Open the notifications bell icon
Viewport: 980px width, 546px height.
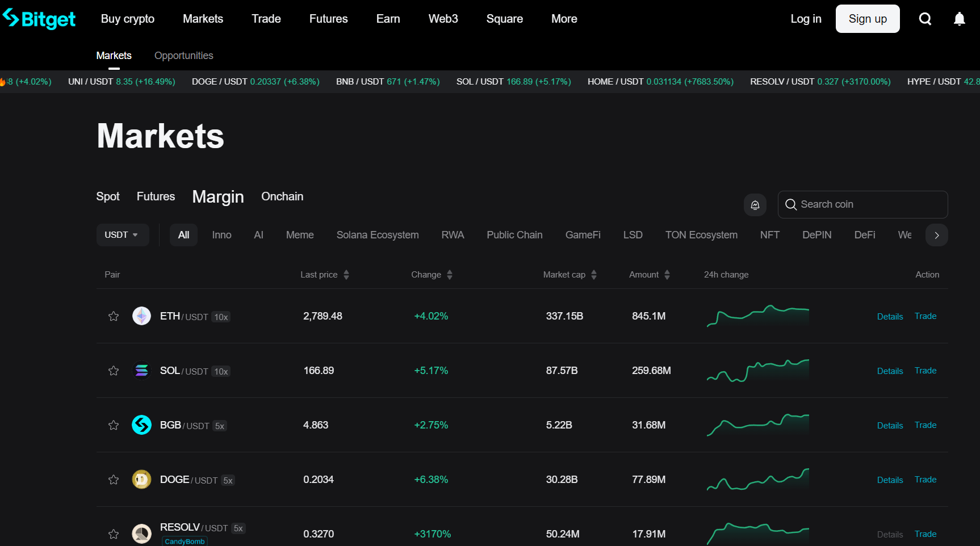960,19
